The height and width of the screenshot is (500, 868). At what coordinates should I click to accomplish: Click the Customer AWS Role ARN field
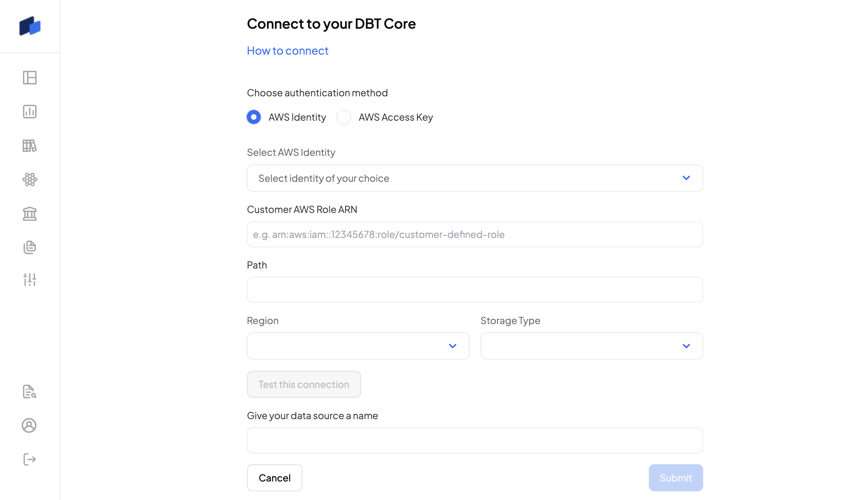[474, 235]
